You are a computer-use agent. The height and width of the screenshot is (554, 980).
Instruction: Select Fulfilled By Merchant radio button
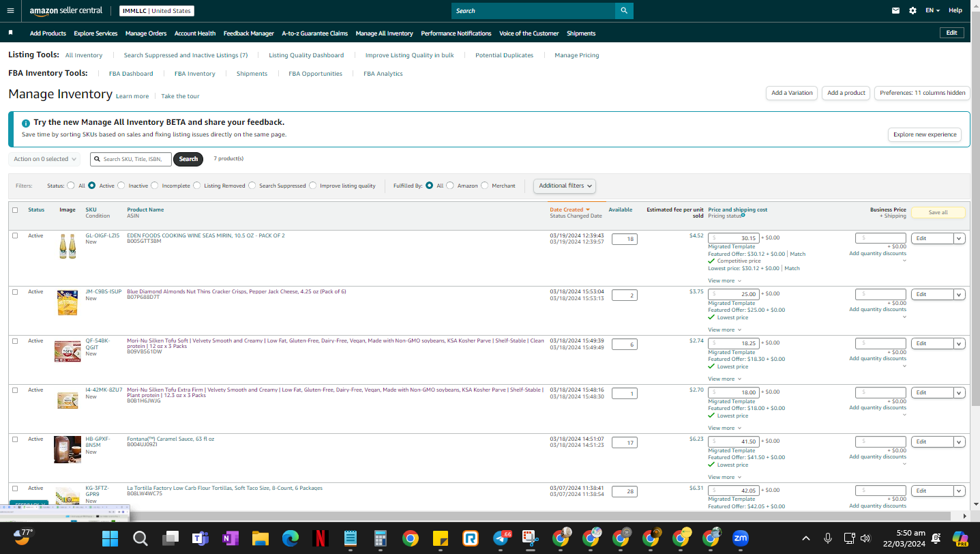point(485,186)
